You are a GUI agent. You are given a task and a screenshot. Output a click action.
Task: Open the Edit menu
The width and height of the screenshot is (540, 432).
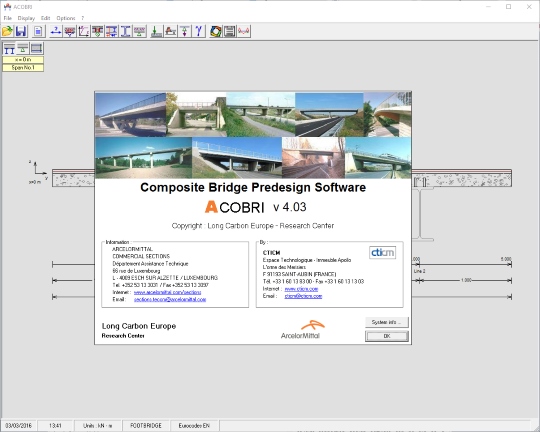pyautogui.click(x=45, y=18)
